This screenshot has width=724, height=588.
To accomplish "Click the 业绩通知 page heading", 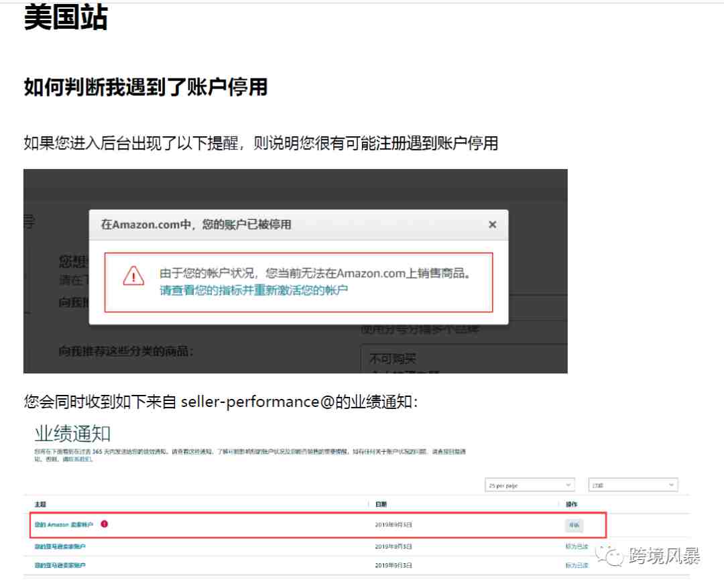I will tap(72, 434).
